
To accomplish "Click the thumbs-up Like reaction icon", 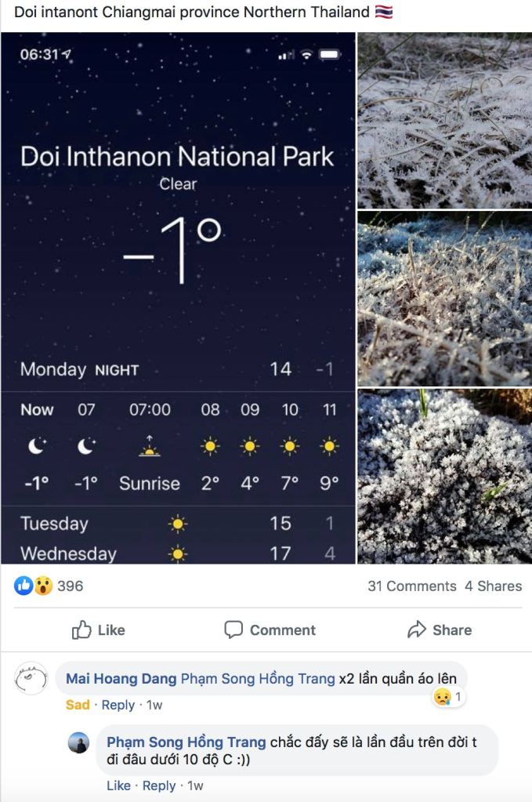I will 24,586.
